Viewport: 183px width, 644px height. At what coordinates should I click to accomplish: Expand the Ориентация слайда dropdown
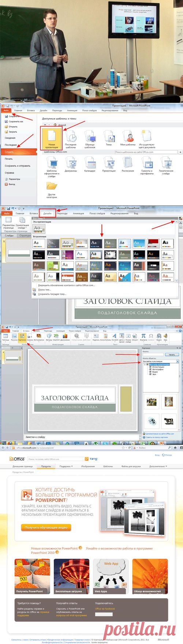coord(22,223)
